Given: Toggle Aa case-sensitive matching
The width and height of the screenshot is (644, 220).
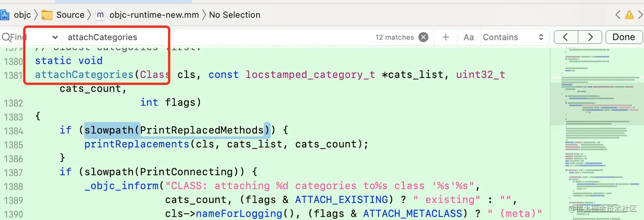Looking at the screenshot, I should click(469, 37).
